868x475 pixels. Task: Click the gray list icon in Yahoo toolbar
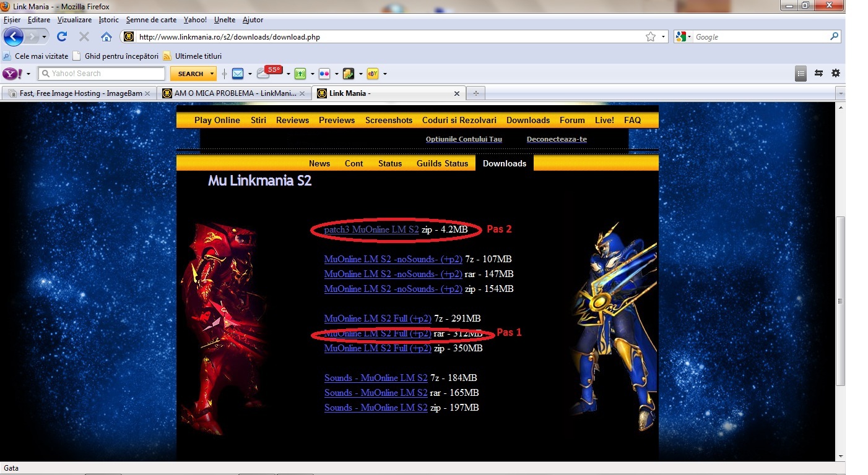click(801, 73)
